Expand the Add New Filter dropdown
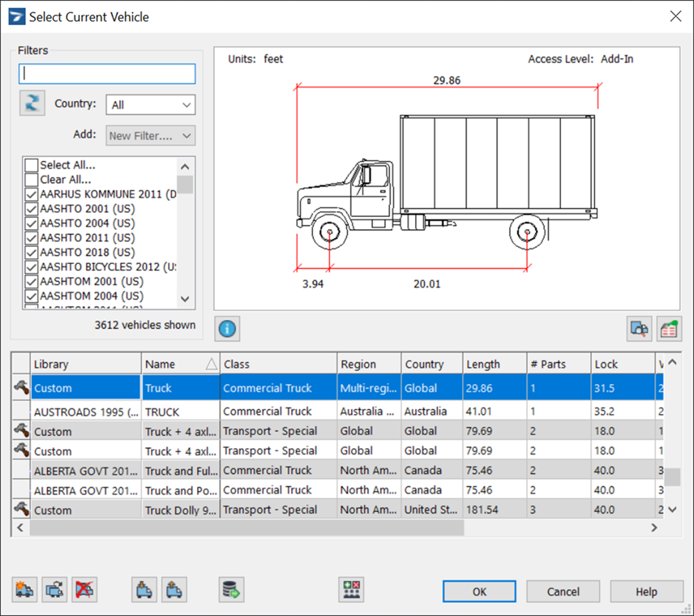 pyautogui.click(x=150, y=135)
